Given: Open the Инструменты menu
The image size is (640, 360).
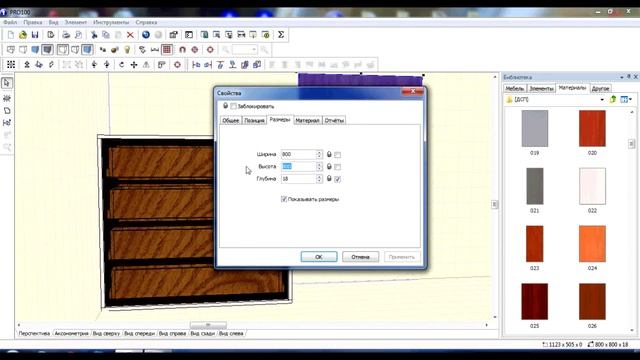Looking at the screenshot, I should 111,22.
